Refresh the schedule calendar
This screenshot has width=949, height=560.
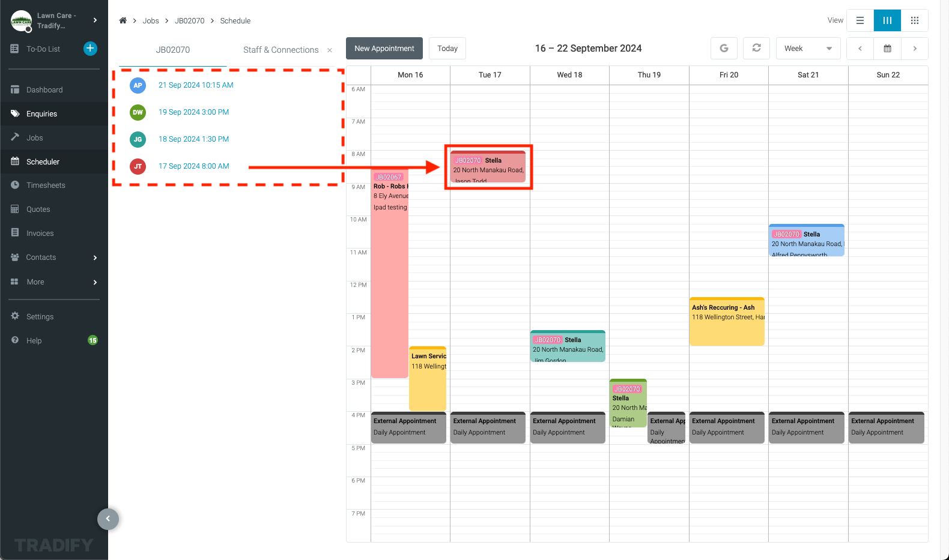(x=756, y=49)
